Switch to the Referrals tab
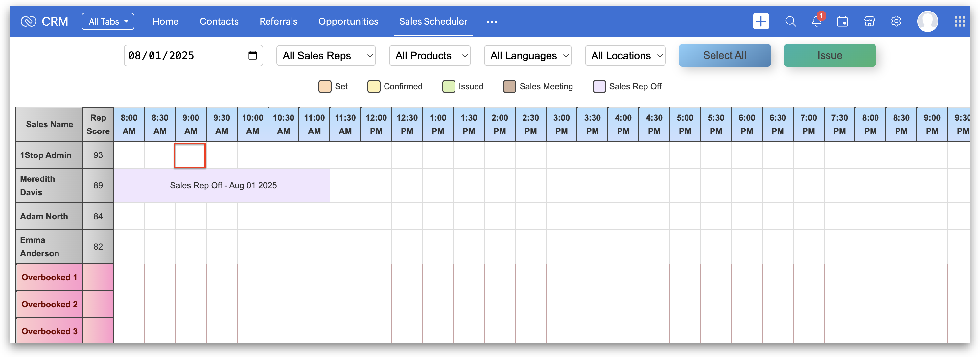 point(278,21)
